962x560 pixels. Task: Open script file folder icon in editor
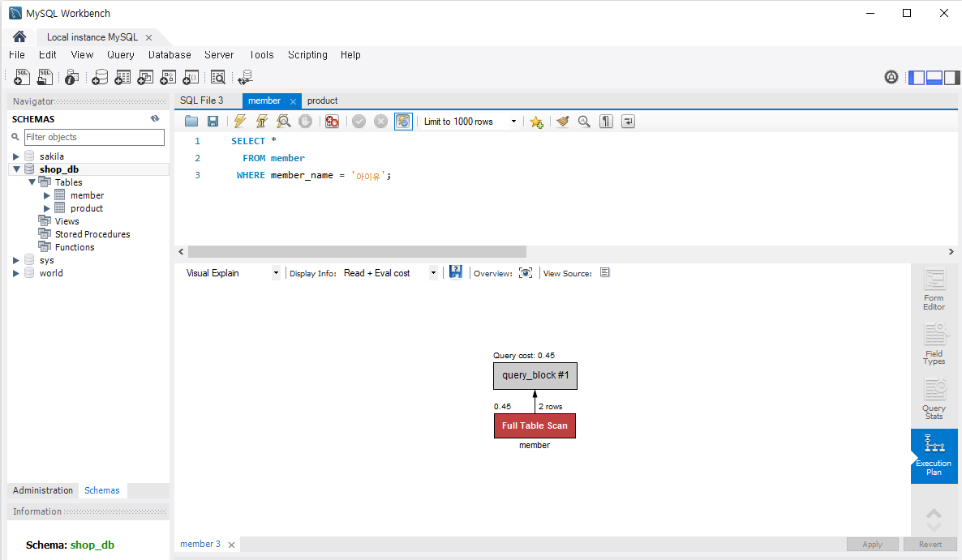[x=191, y=122]
